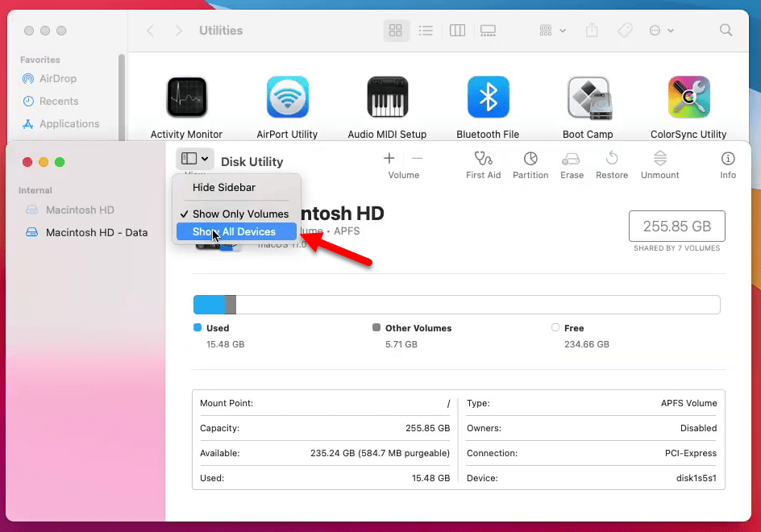This screenshot has height=532, width=761.
Task: Open ColorSync Utility app icon
Action: pos(688,97)
